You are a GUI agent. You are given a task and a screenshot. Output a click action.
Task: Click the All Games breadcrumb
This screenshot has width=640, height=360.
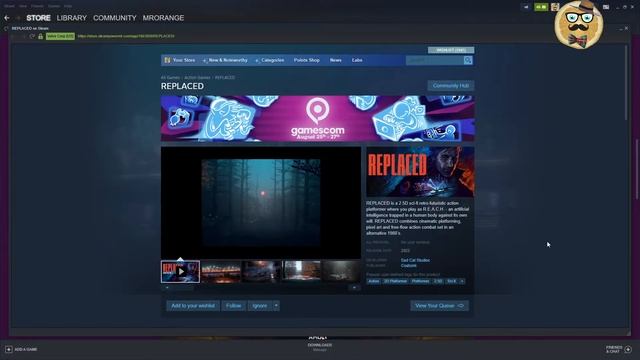click(170, 78)
